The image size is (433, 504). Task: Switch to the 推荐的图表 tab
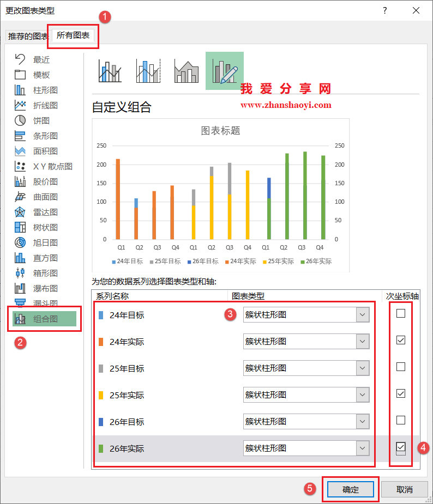pos(28,36)
